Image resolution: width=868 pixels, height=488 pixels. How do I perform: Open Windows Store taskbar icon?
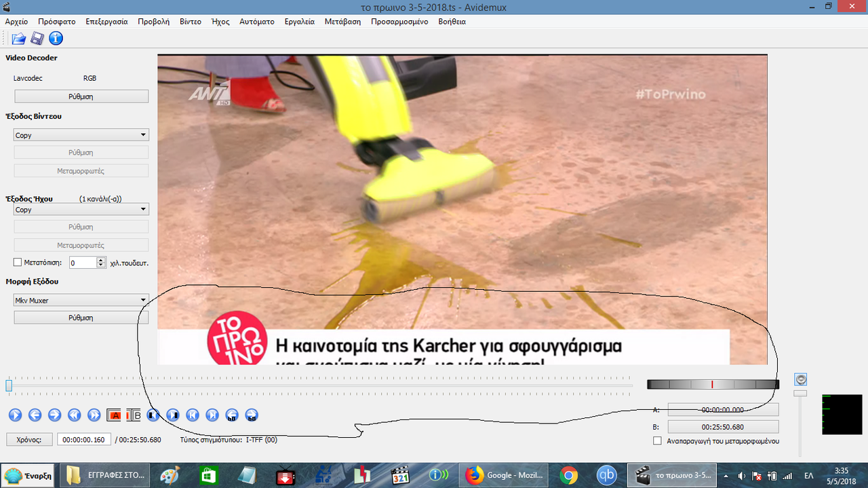coord(208,476)
